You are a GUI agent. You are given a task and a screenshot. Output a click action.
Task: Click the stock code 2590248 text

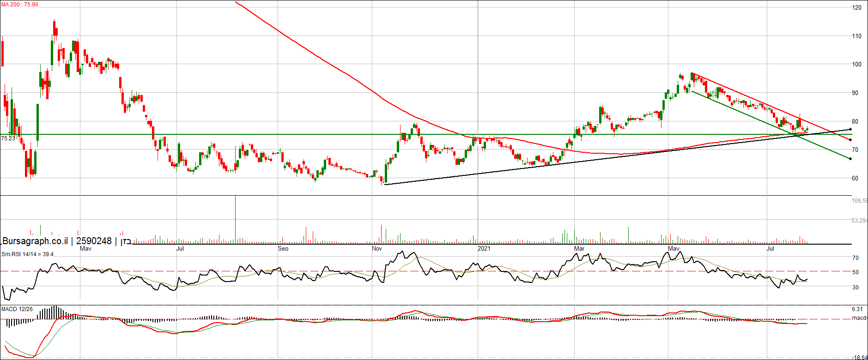click(x=94, y=241)
